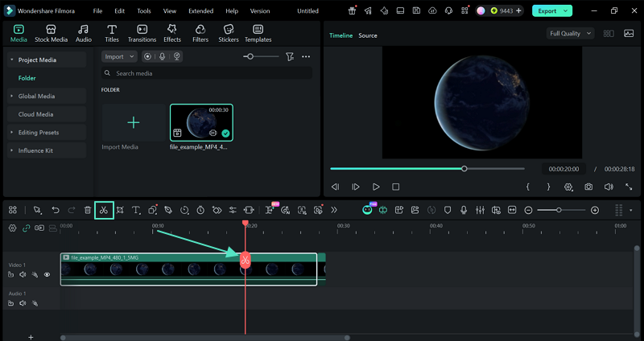Open the track size dropdown arrow at toolbar end

click(x=631, y=211)
